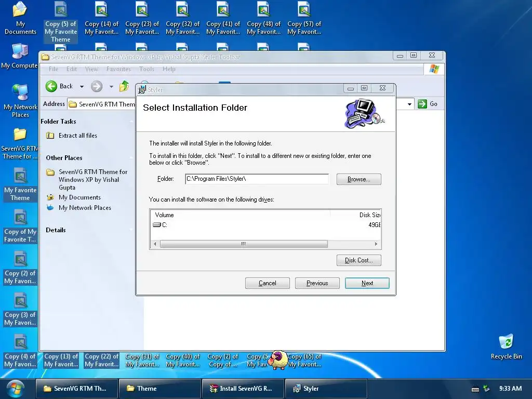Open the Back history dropdown arrow
532x399 pixels.
(82, 87)
